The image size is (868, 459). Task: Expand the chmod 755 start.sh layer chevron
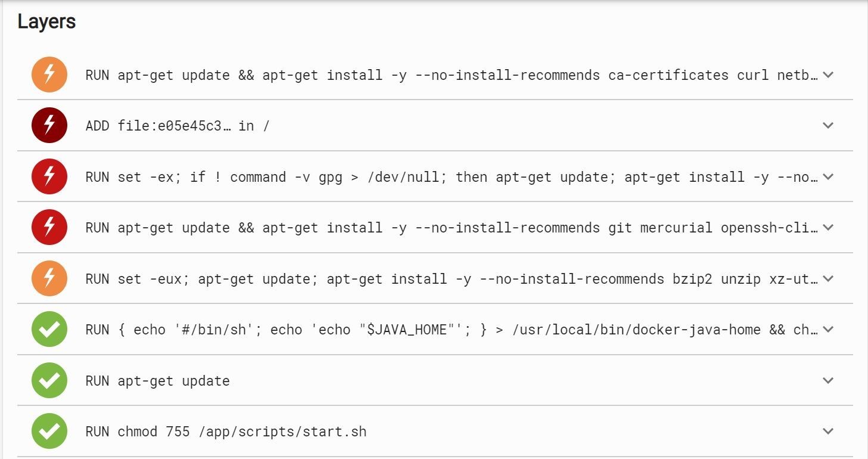click(x=828, y=432)
